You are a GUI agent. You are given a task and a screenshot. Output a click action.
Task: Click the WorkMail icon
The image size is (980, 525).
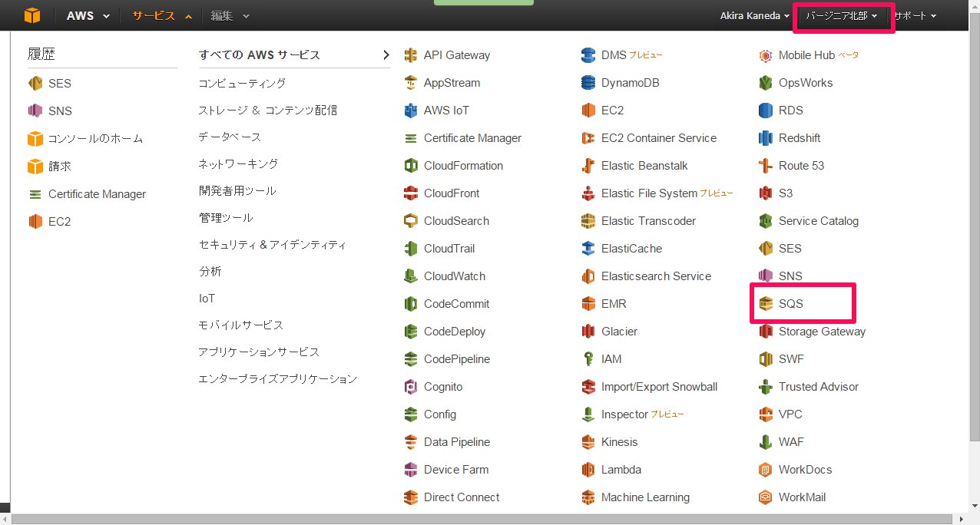tap(766, 497)
